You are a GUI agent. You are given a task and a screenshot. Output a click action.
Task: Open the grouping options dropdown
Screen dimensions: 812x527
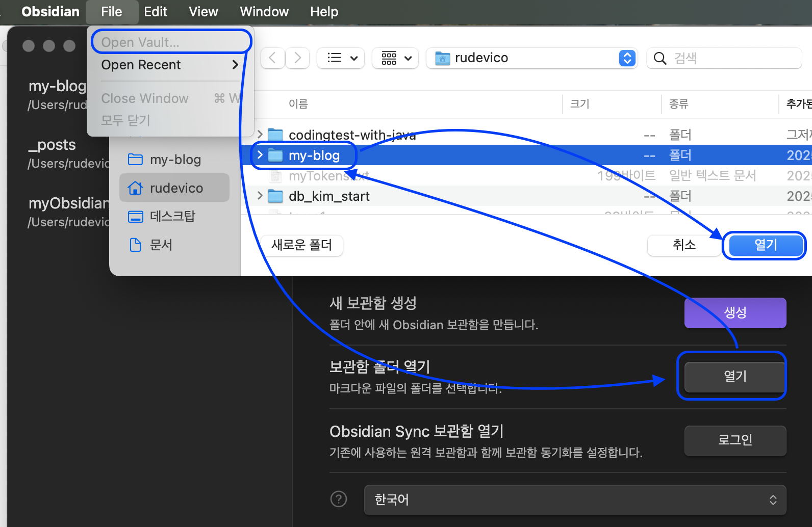[395, 58]
